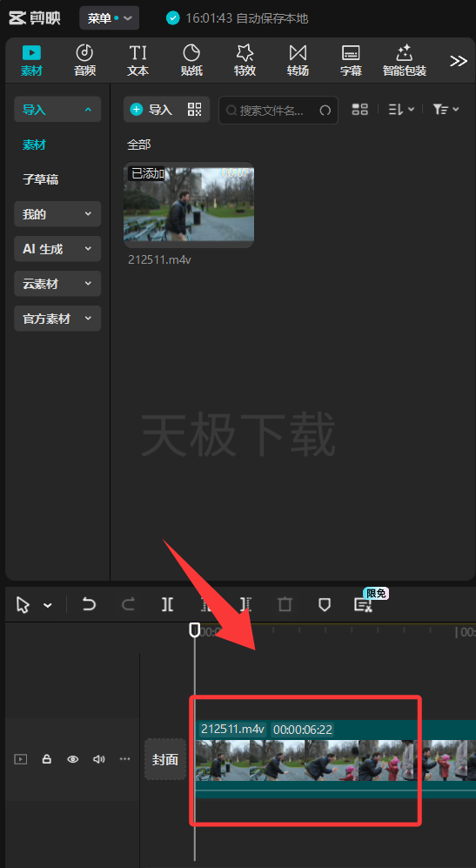The height and width of the screenshot is (868, 476).
Task: Mute the track with speaker icon
Action: 99,759
